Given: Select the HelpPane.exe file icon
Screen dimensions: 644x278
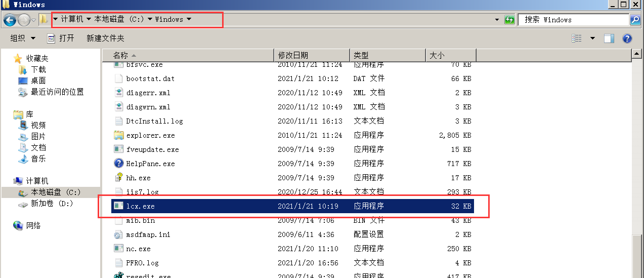Looking at the screenshot, I should 118,164.
